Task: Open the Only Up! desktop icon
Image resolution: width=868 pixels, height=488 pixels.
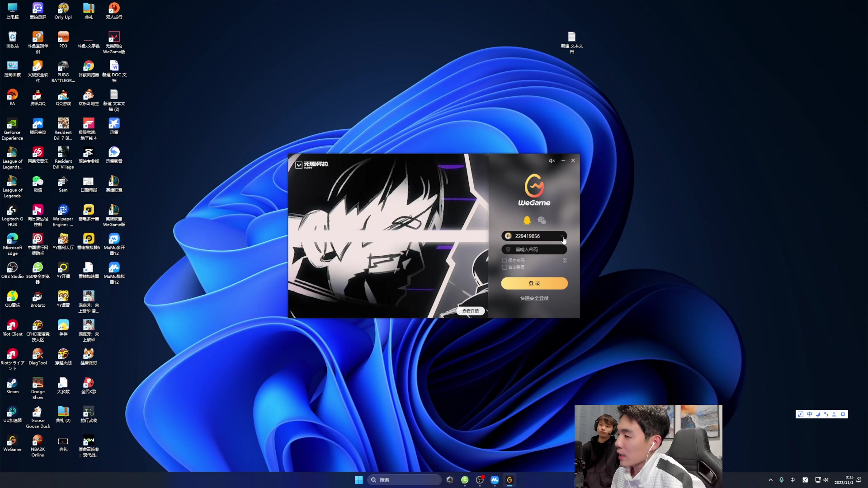Action: click(63, 11)
